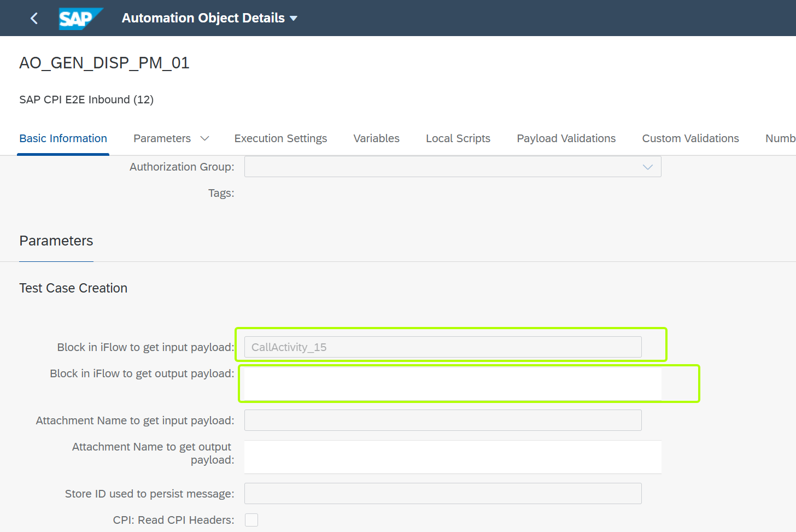Select the AO_GEN_DISP_PM_01 object title

[104, 63]
